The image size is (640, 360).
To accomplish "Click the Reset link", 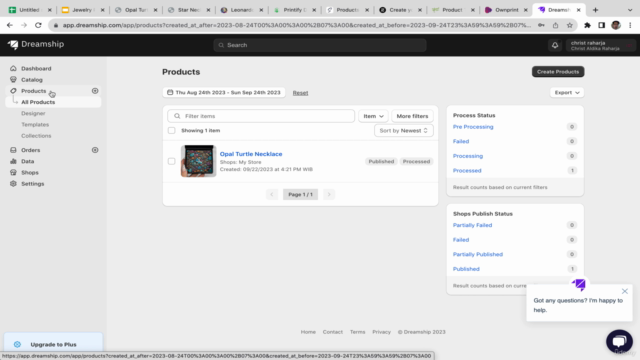I will 300,93.
